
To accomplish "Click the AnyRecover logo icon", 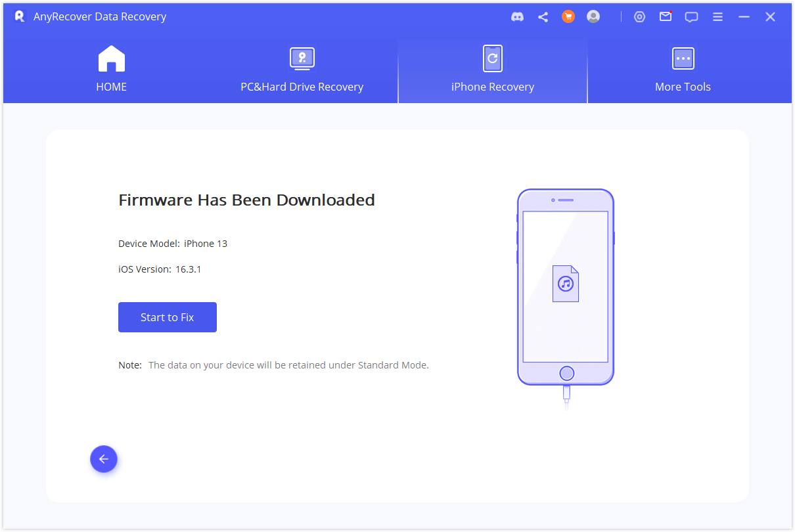I will click(x=20, y=16).
